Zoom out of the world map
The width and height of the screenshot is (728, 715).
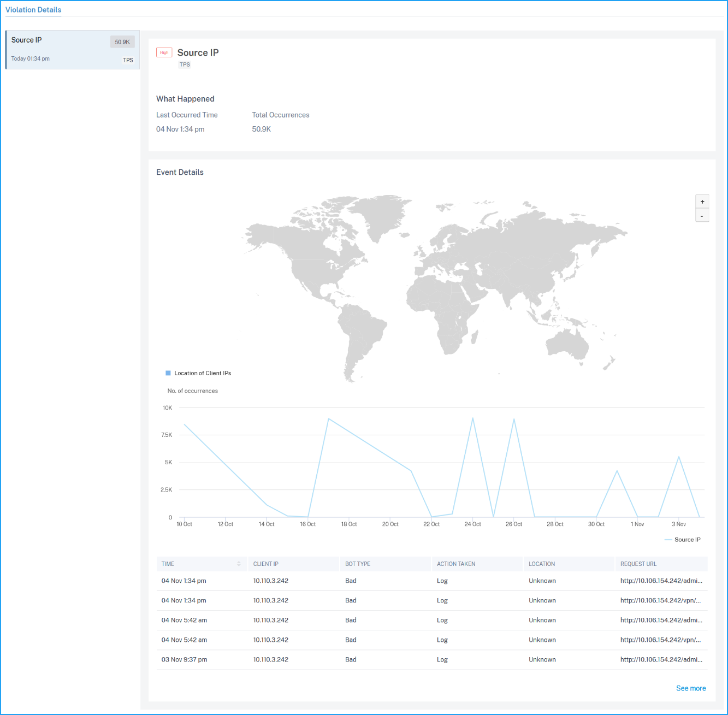702,216
